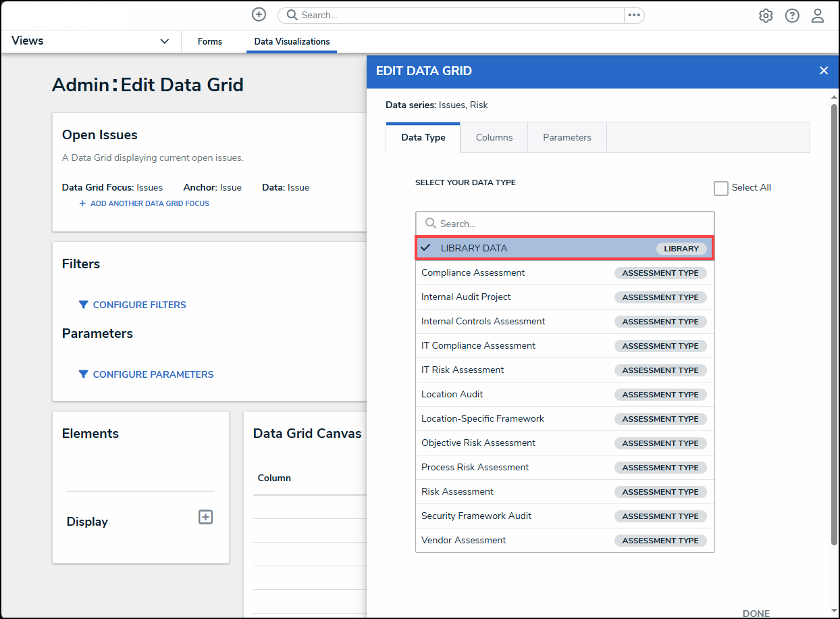
Task: Open the settings gear icon
Action: (766, 16)
